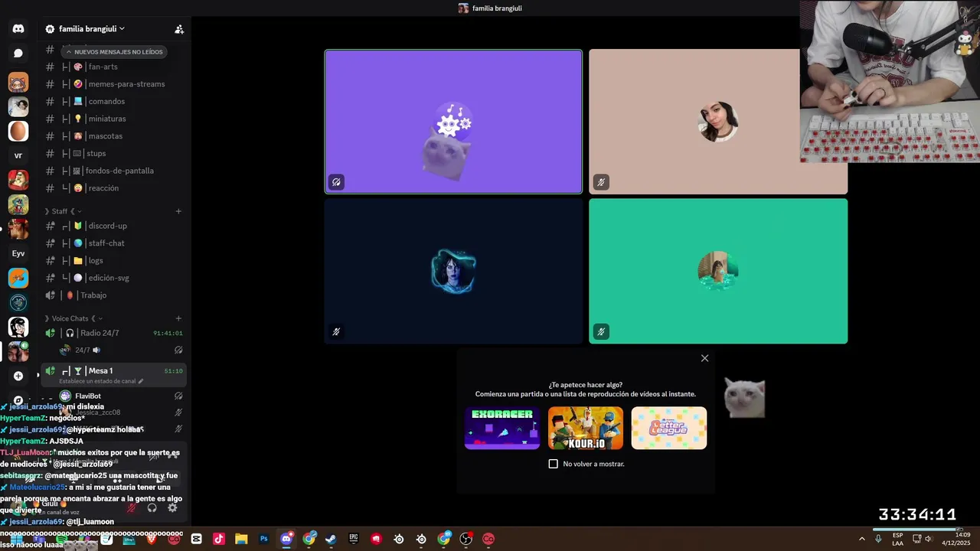
Task: Open fondos-de-pantalla channel
Action: coord(113,171)
